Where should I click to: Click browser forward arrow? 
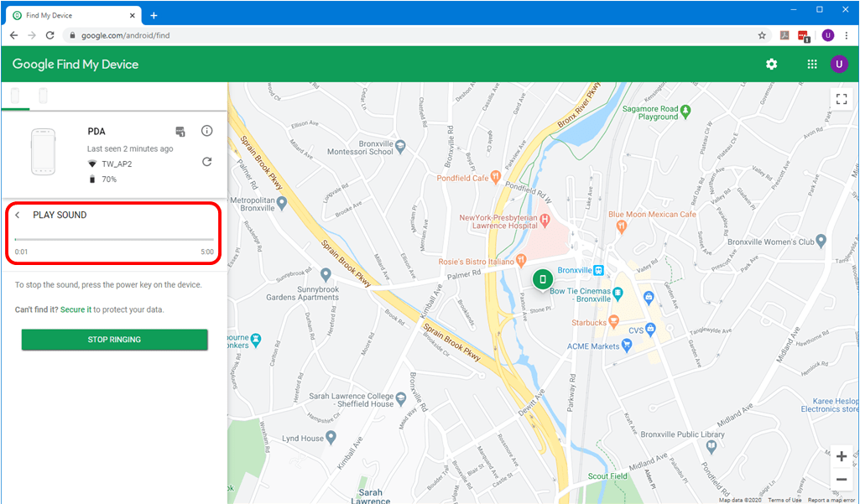(32, 35)
